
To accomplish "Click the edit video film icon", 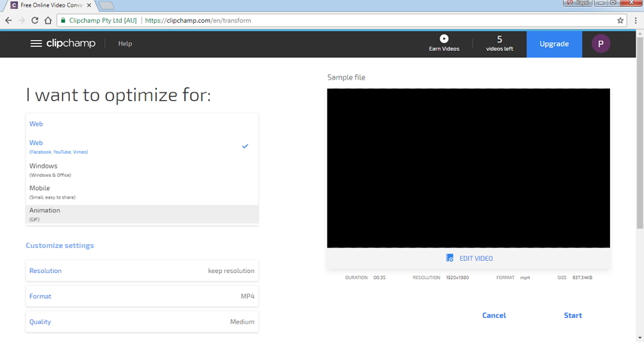I will 450,258.
